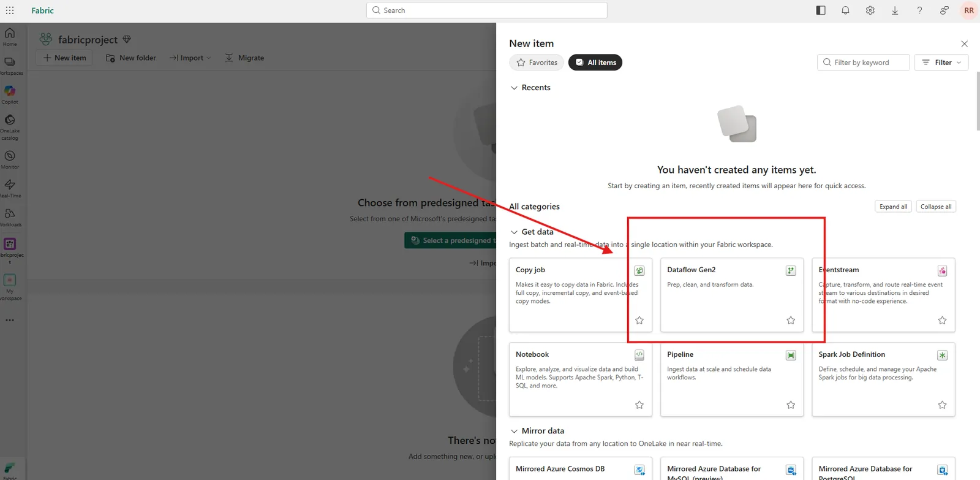Open help question mark icon
980x480 pixels.
point(919,10)
